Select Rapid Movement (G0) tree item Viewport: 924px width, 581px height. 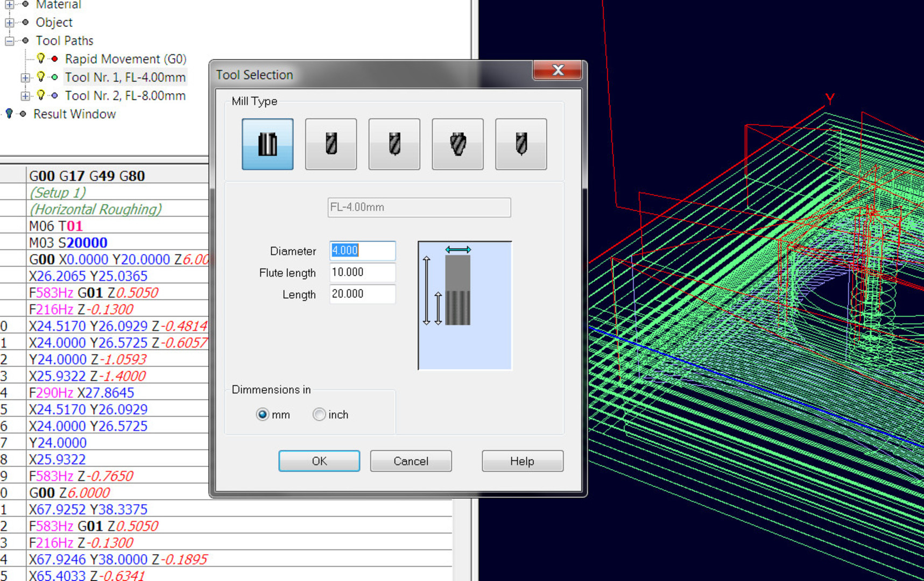point(126,59)
